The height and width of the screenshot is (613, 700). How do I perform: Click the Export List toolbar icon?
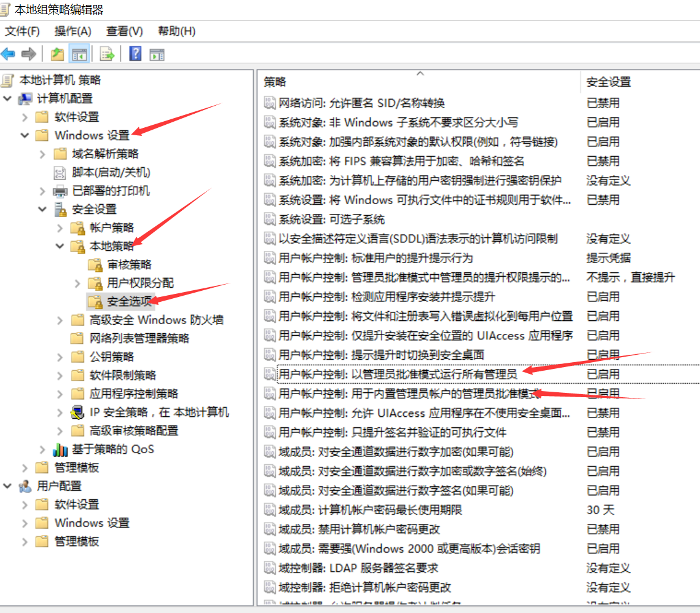coord(108,54)
